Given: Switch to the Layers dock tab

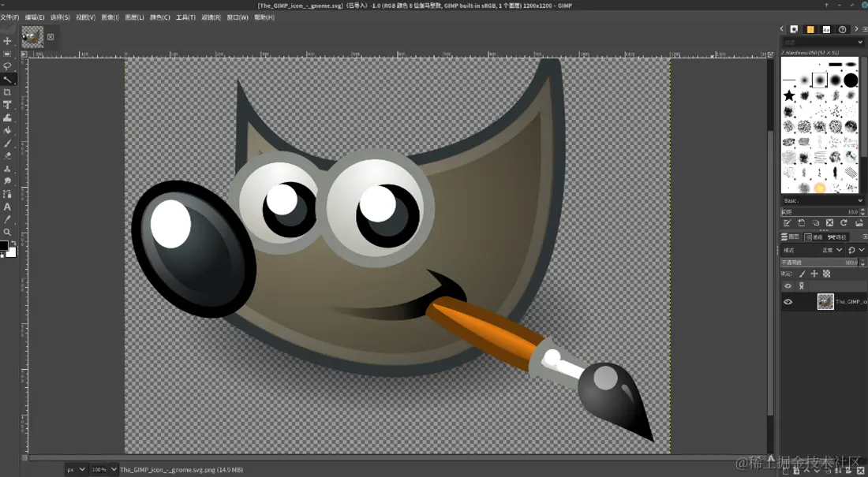Looking at the screenshot, I should (x=790, y=237).
